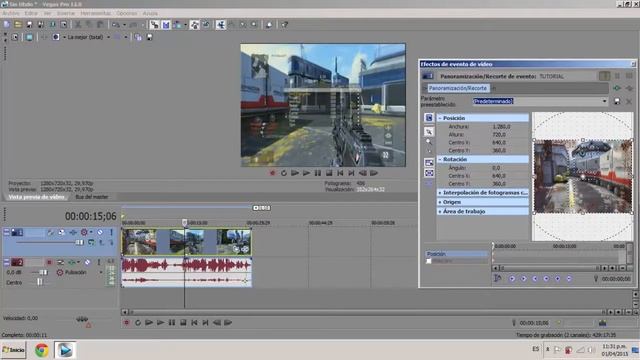Go to the end in the timeline transport
The width and height of the screenshot is (640, 360).
click(x=205, y=323)
